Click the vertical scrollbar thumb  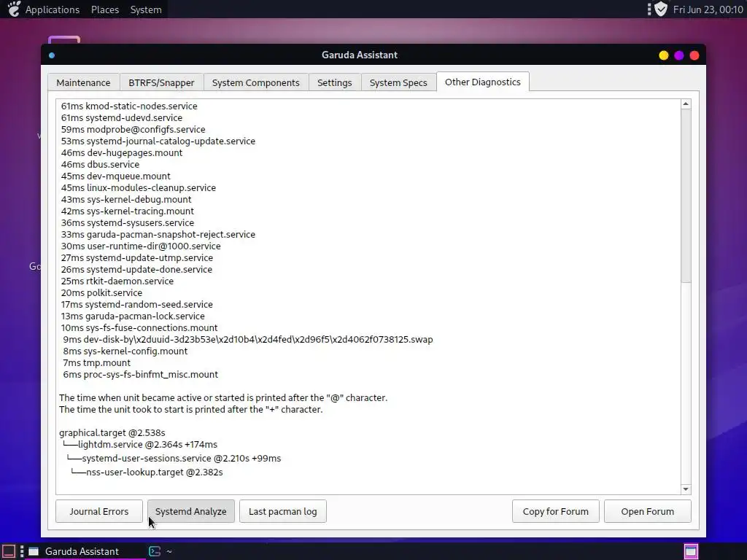coord(686,195)
